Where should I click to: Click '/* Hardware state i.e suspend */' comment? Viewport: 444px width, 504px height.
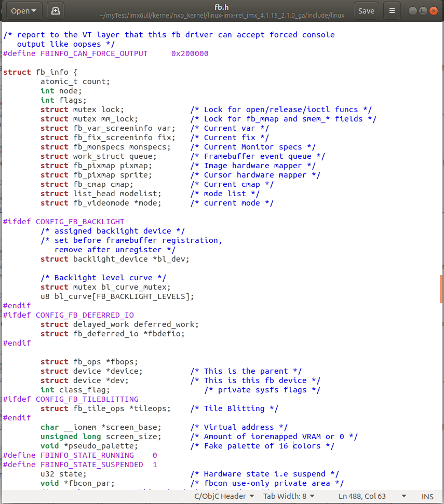[265, 474]
